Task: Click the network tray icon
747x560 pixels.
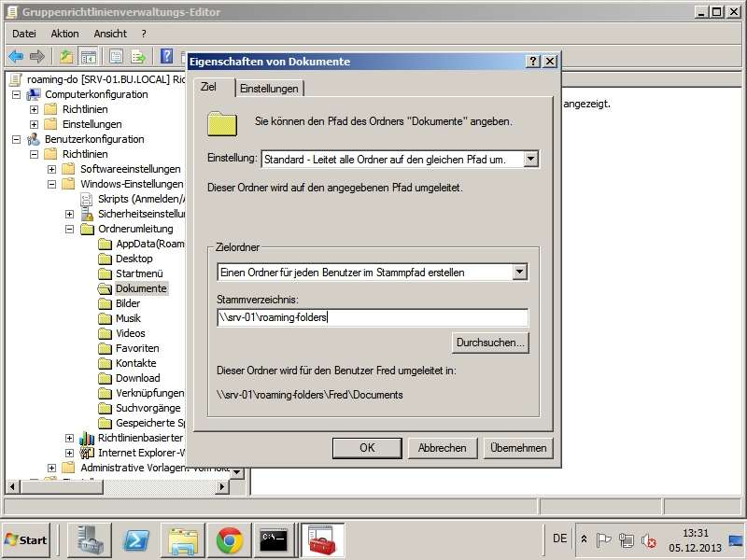Action: pyautogui.click(x=626, y=540)
